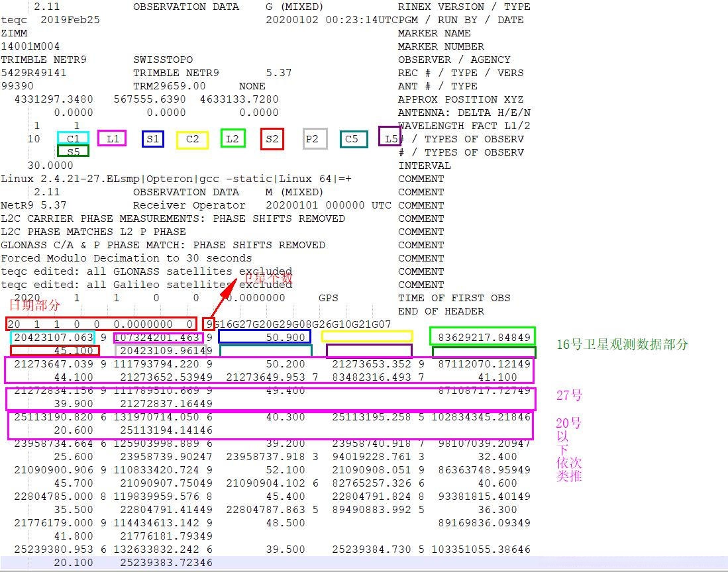728x572 pixels.
Task: Click 'L2C CARRIER PHASE MEASUREMENTS' comment line
Action: [173, 218]
